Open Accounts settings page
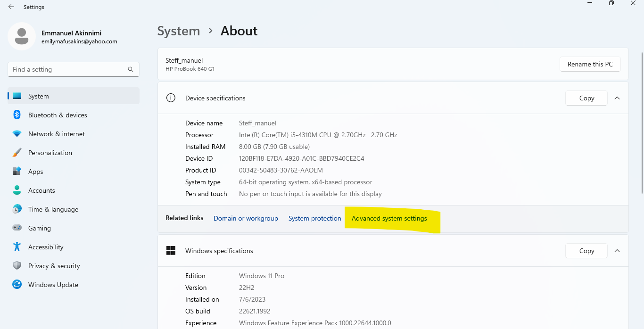 tap(74, 190)
